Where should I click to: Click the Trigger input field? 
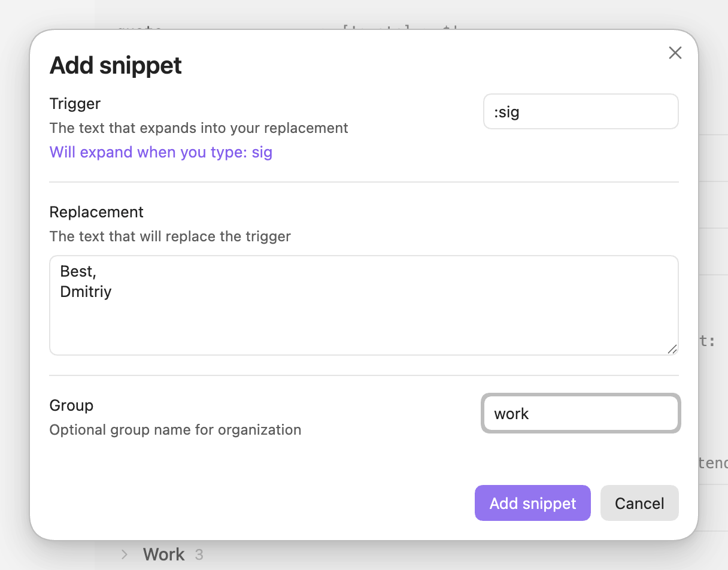[x=581, y=111]
